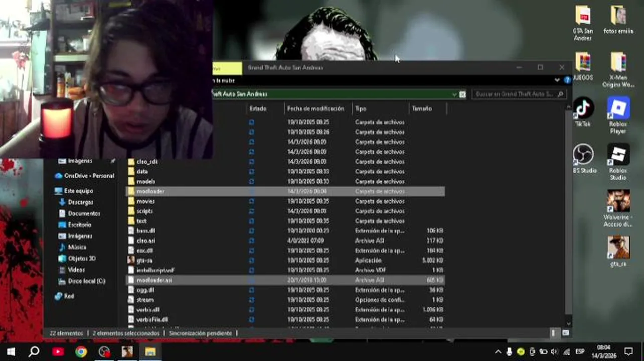Switch to large thumbnails view icon
Image resolution: width=644 pixels, height=361 pixels.
point(566,333)
